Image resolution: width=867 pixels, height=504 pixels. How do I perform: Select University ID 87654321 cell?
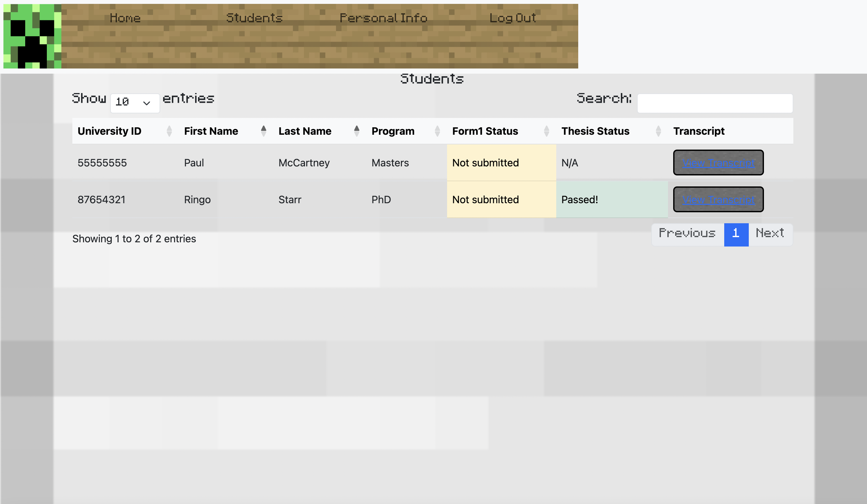tap(125, 199)
